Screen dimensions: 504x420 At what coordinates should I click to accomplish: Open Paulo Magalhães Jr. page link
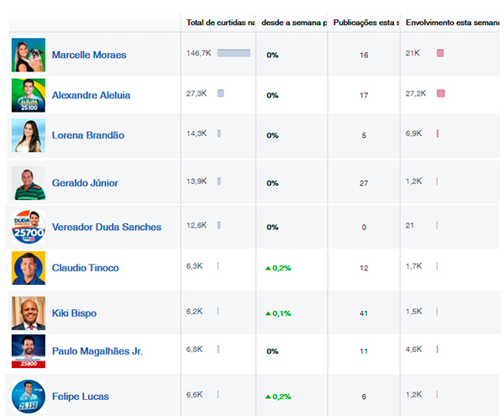pyautogui.click(x=97, y=351)
